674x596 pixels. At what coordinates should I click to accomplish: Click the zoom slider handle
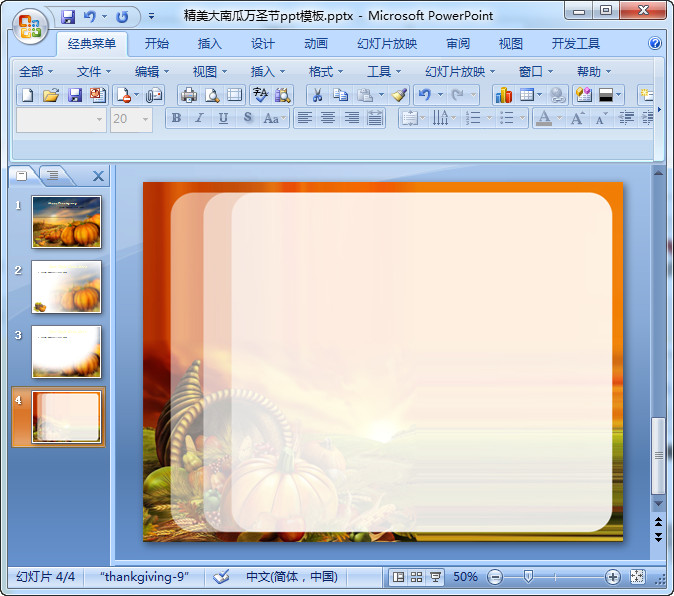pyautogui.click(x=528, y=577)
